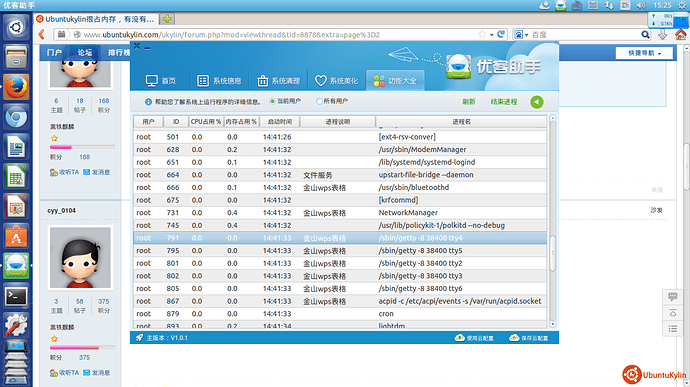Click the thread list icon at right

672,329
